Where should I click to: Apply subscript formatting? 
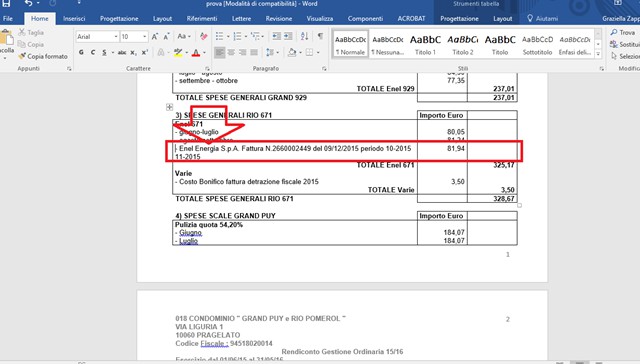tap(133, 52)
